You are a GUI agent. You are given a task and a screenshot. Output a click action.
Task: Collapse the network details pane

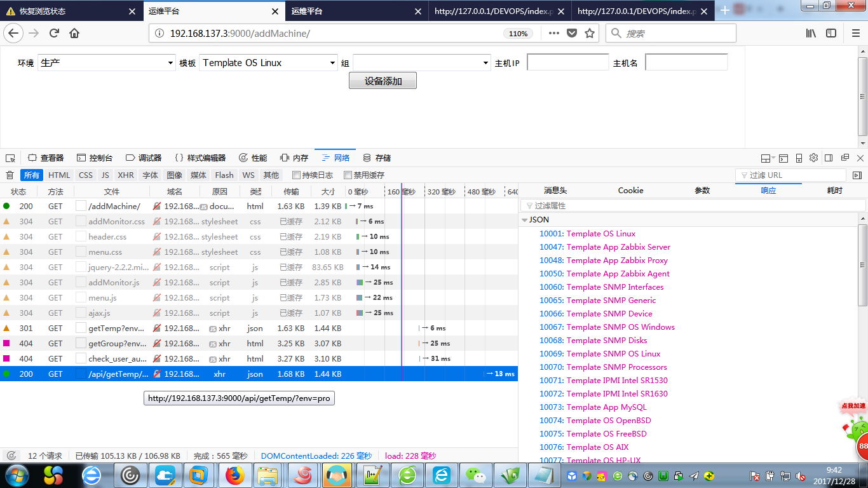coord(857,175)
